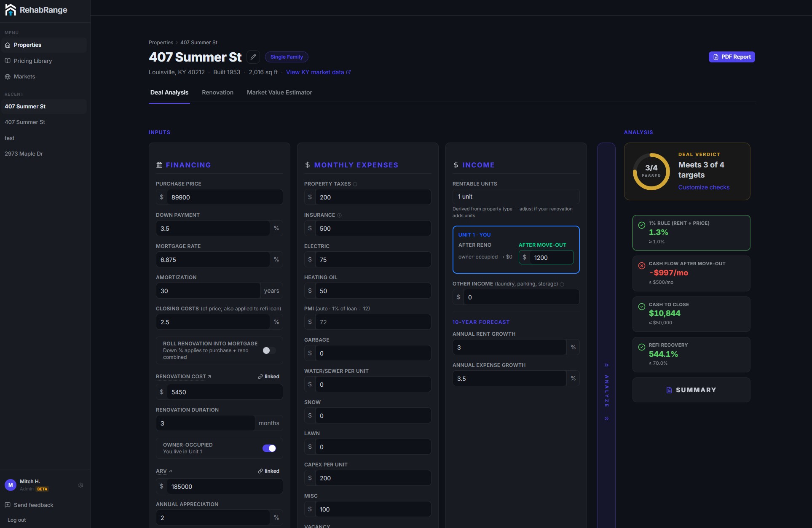Image resolution: width=812 pixels, height=528 pixels.
Task: Switch to Market Value Estimator tab
Action: [279, 92]
